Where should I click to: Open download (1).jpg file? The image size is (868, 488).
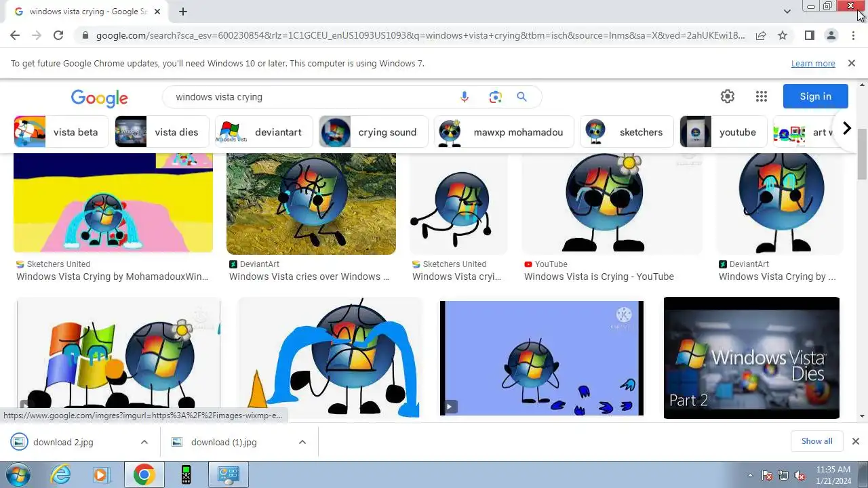(x=224, y=442)
